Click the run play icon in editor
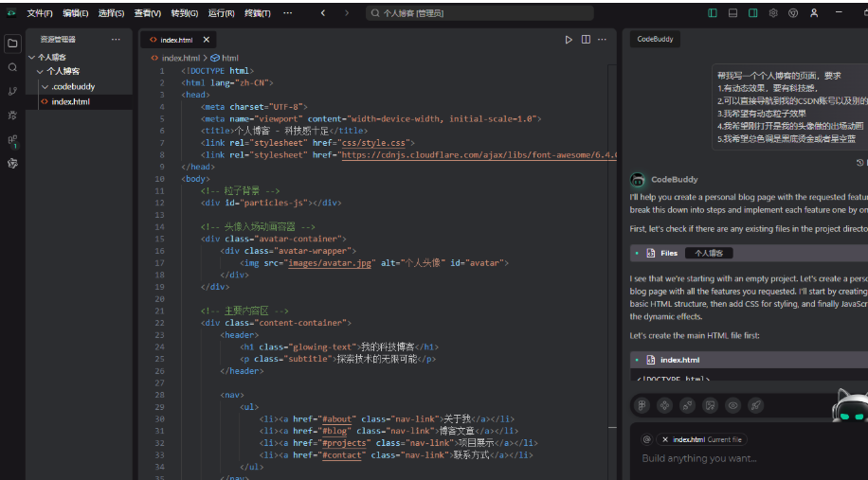Screen dimensions: 868x480 [x=569, y=40]
